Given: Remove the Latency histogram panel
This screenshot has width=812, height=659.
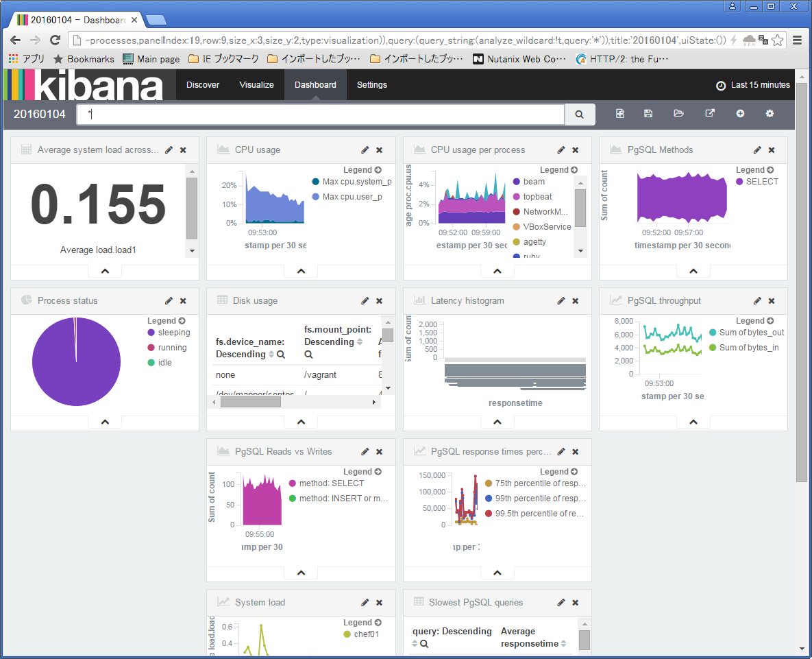Looking at the screenshot, I should tap(576, 300).
